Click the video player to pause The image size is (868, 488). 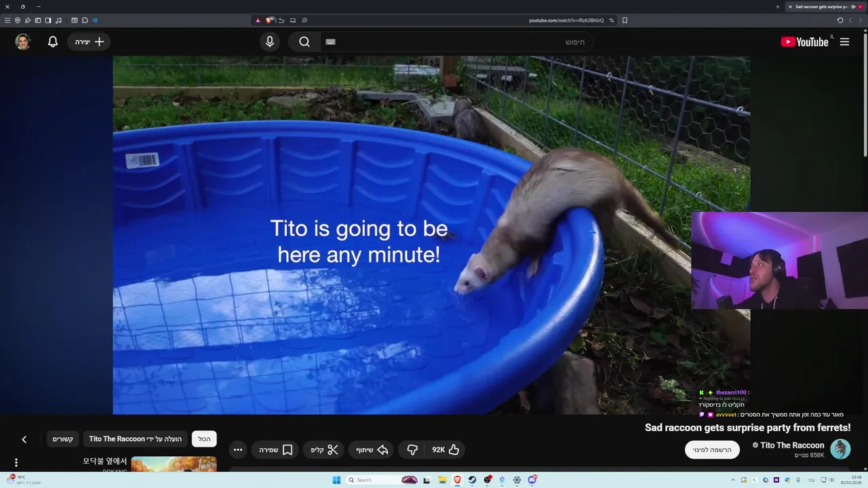[431, 235]
